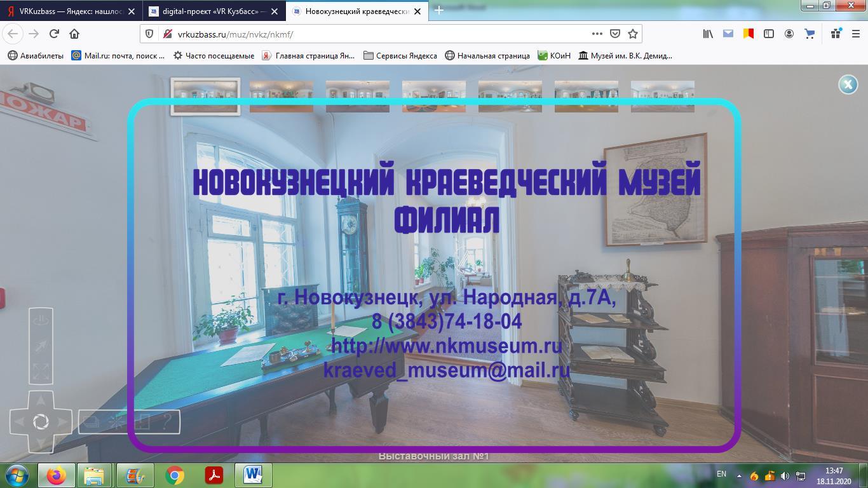The height and width of the screenshot is (488, 868).
Task: Select the first panorama thumbnail
Action: coord(205,97)
